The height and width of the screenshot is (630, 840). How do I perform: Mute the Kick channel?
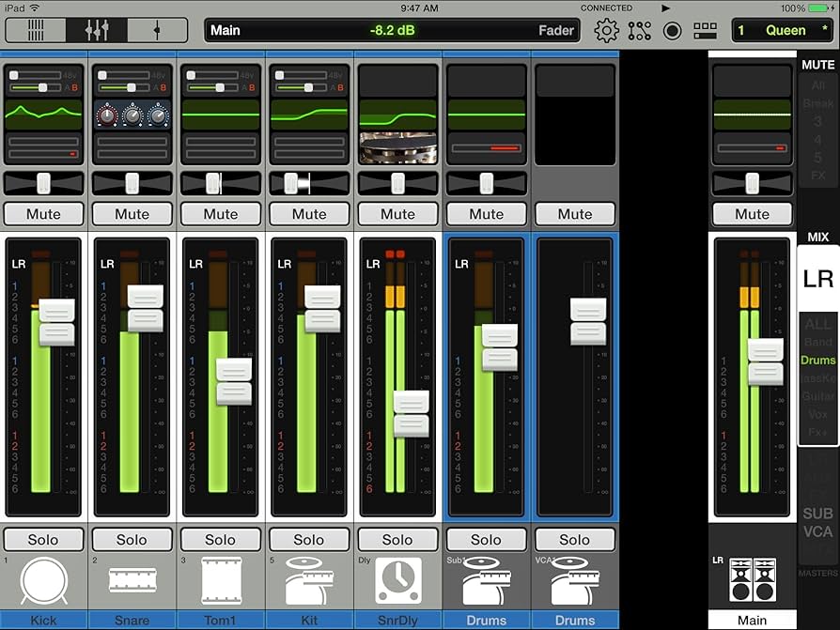coord(43,214)
